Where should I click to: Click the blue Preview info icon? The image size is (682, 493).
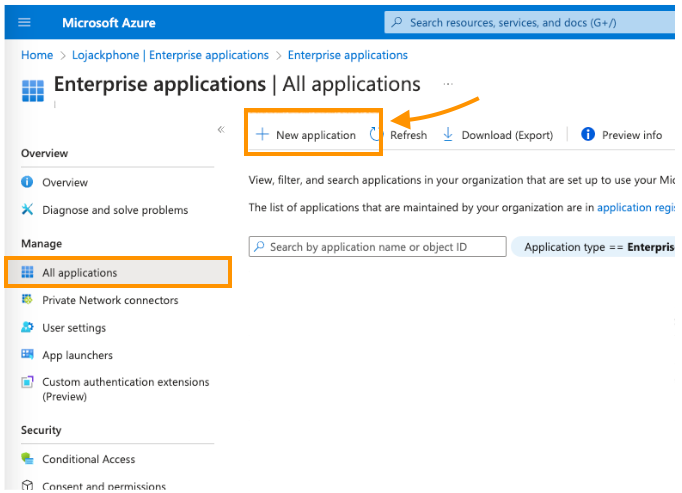[588, 134]
